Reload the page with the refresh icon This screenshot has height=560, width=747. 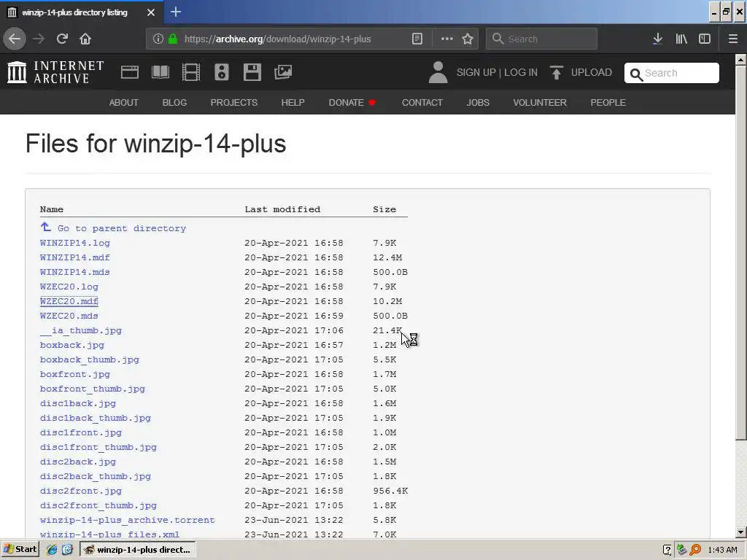tap(62, 39)
